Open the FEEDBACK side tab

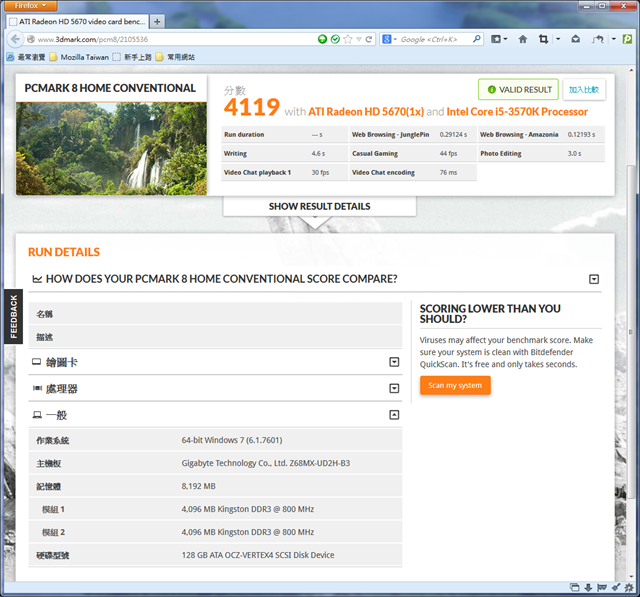13,317
